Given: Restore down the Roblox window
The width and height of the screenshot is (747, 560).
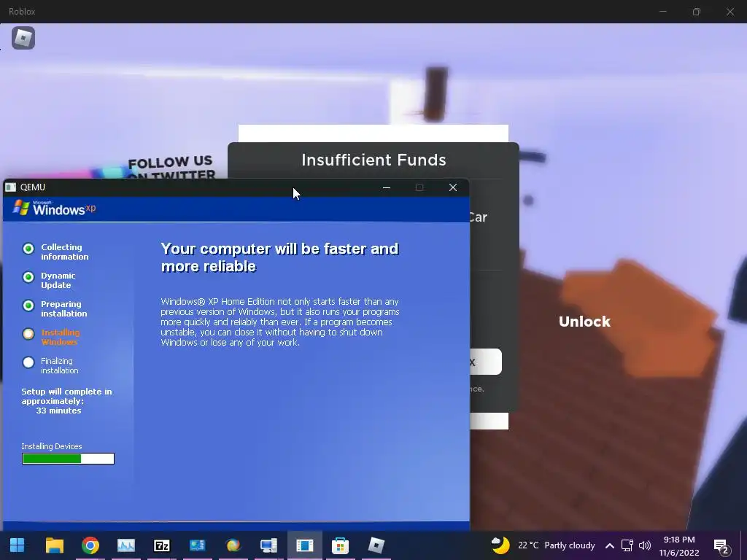Looking at the screenshot, I should click(697, 12).
